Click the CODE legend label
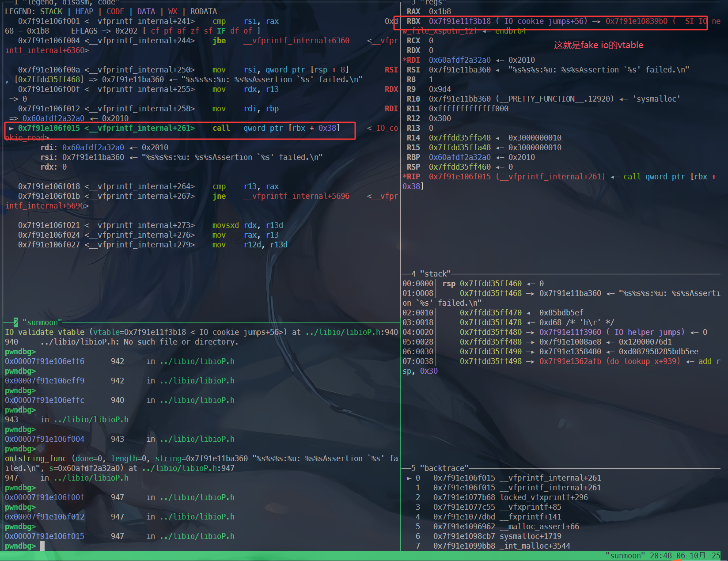The height and width of the screenshot is (561, 728). point(115,11)
